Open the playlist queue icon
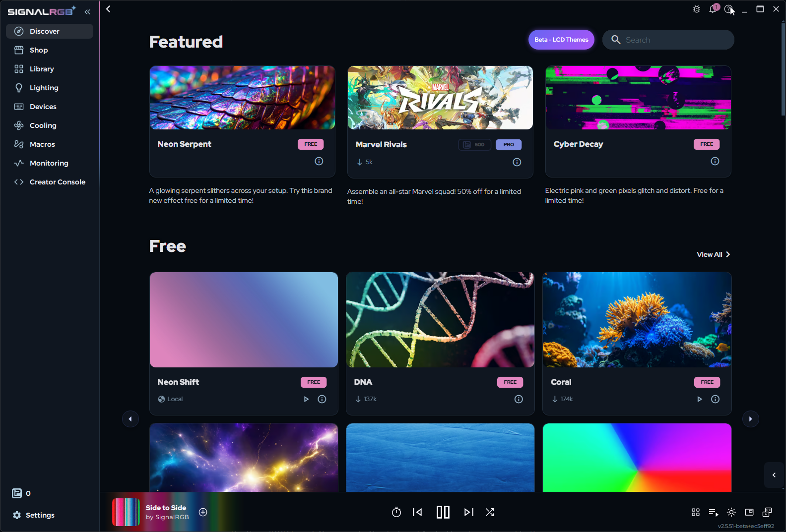 714,512
